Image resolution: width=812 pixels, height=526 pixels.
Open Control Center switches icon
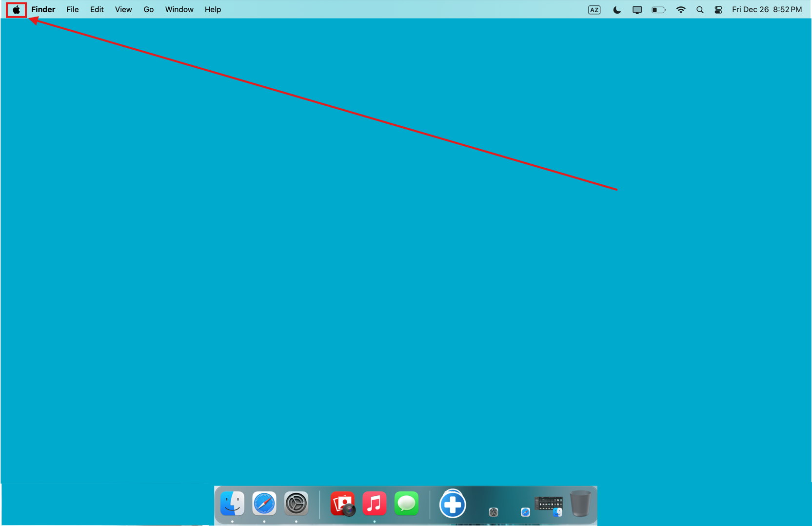(718, 10)
